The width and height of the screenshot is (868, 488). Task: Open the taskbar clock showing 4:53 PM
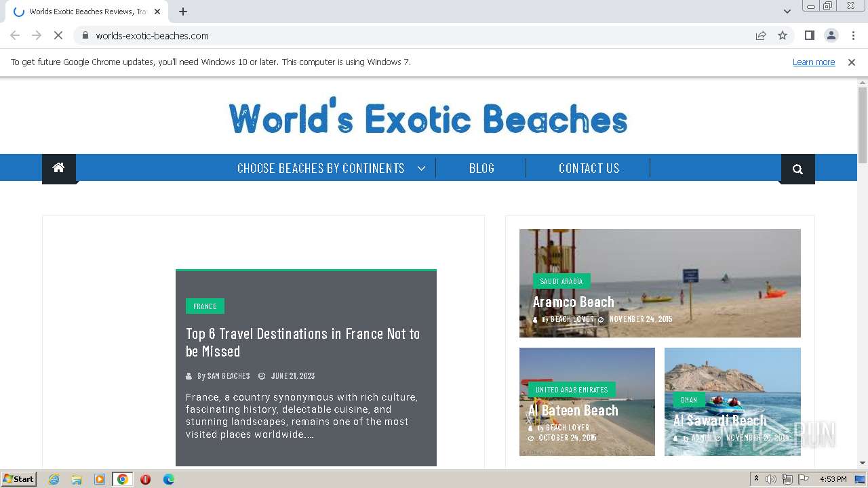click(x=833, y=479)
